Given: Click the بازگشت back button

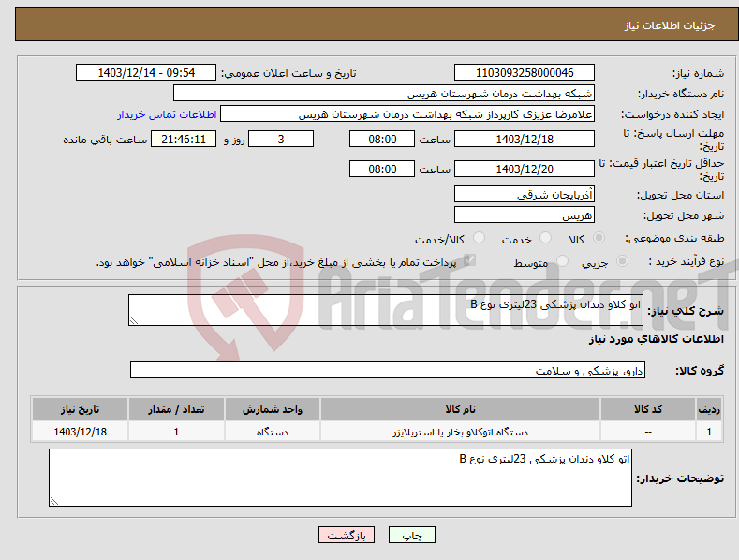Looking at the screenshot, I should pyautogui.click(x=347, y=535).
